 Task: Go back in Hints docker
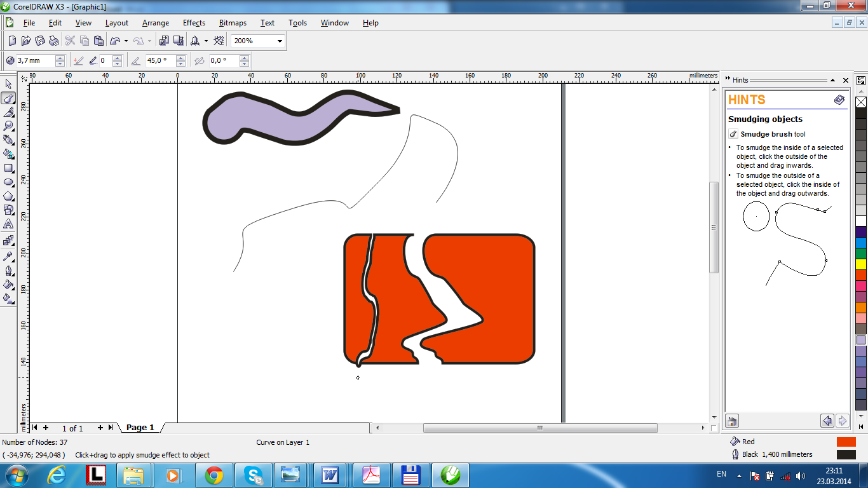point(827,421)
